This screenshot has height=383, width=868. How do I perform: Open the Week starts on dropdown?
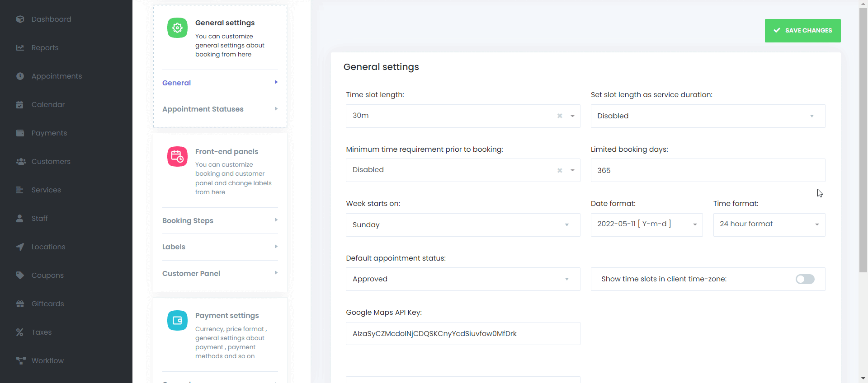click(x=463, y=225)
